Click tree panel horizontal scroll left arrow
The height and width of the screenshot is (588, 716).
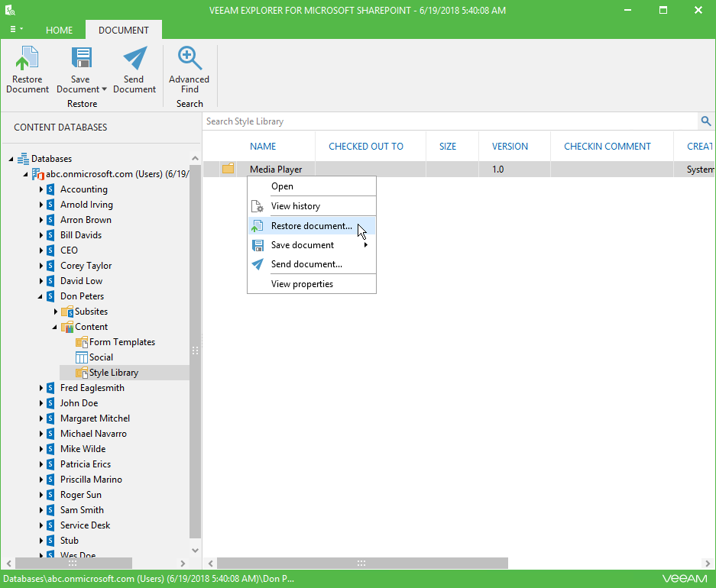[x=8, y=564]
